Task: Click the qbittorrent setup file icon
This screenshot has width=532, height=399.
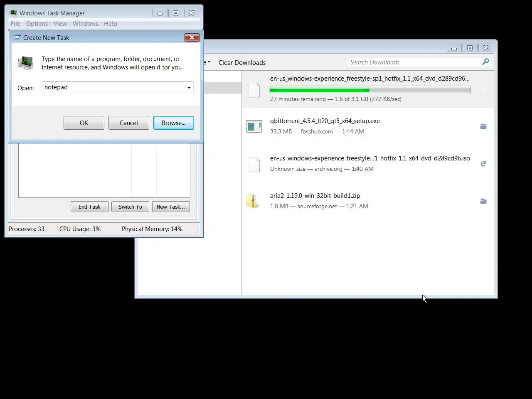Action: coord(254,126)
